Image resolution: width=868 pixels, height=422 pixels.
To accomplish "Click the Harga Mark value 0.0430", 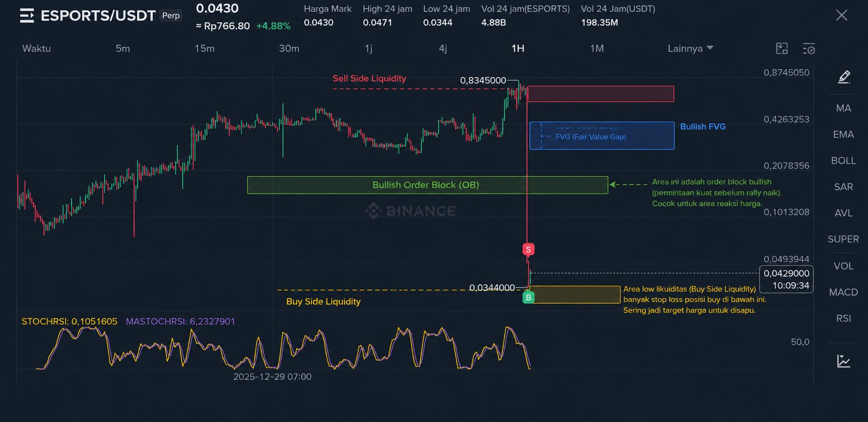I will click(x=318, y=23).
